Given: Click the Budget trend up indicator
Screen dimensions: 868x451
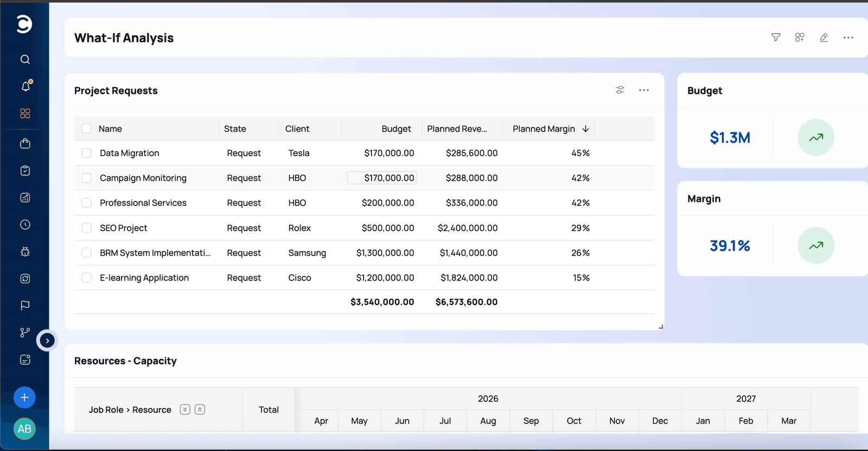Looking at the screenshot, I should coord(816,137).
